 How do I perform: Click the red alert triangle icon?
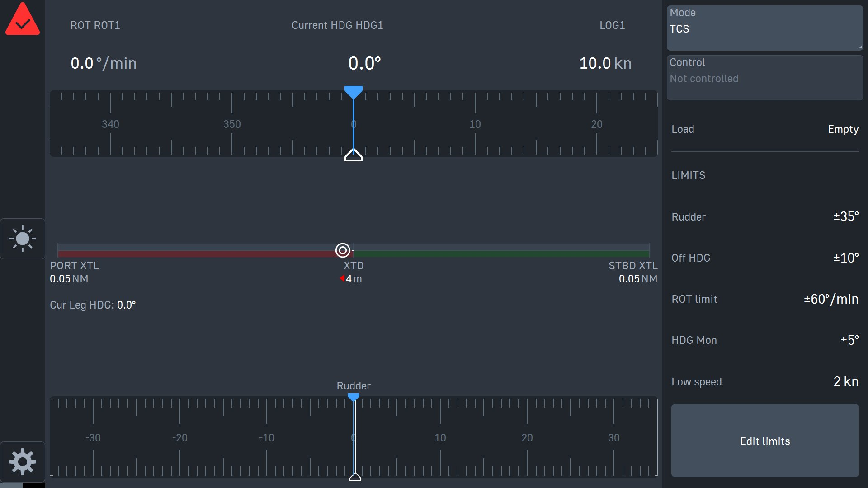23,19
